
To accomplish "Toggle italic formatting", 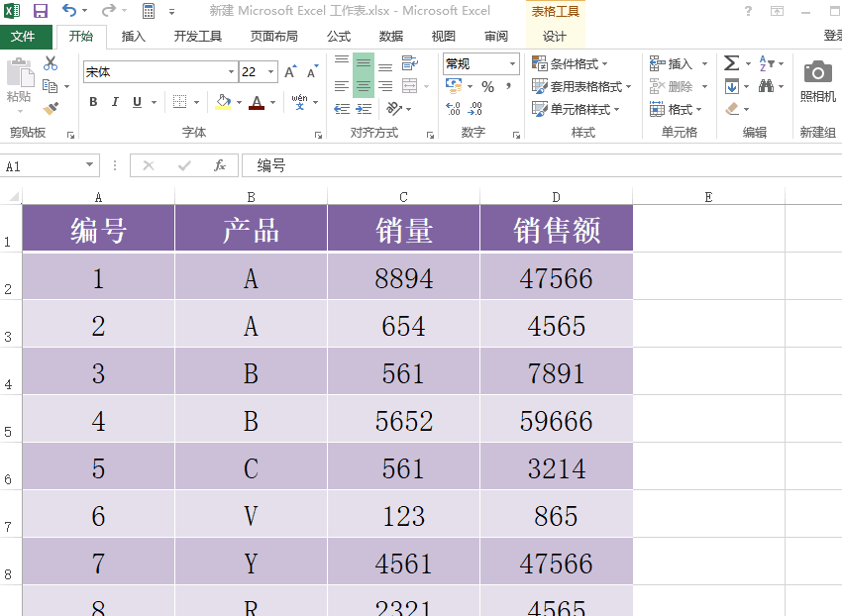I will click(115, 101).
